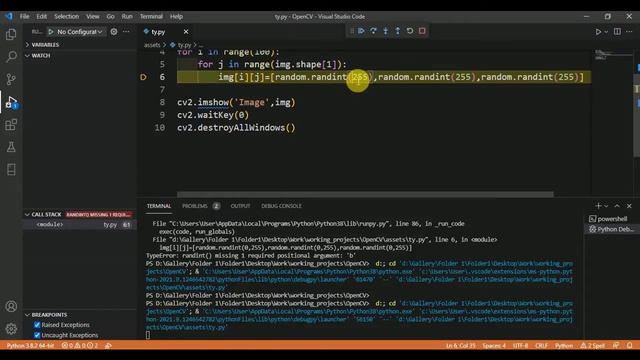Open the Terminal menu
Viewport: 640px width, 360px height.
151,16
